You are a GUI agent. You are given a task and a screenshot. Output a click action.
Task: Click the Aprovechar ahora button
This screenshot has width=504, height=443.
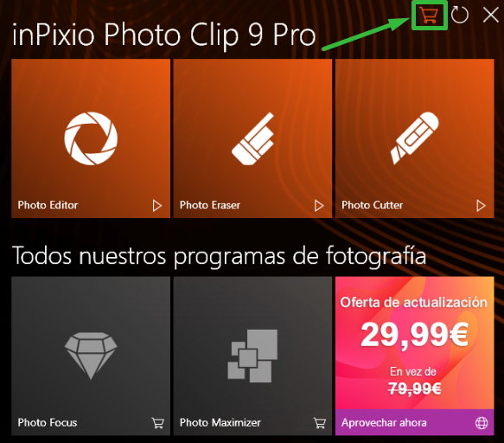click(x=415, y=422)
